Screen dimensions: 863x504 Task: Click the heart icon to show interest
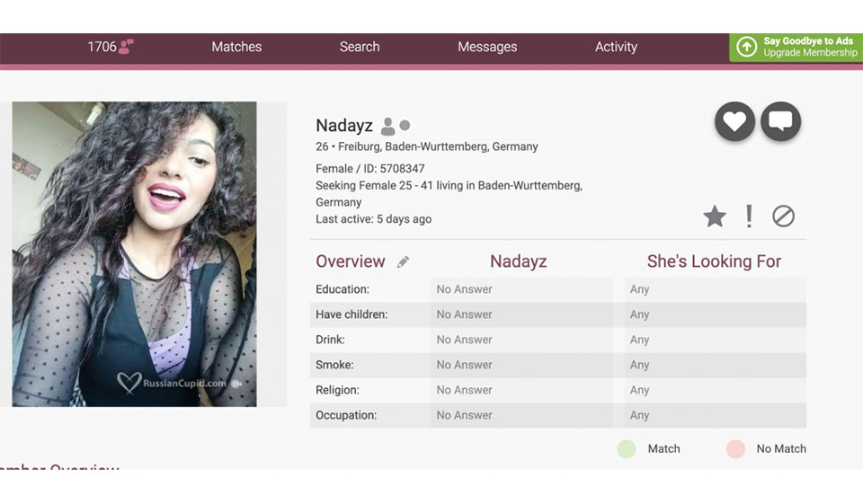[x=734, y=121]
